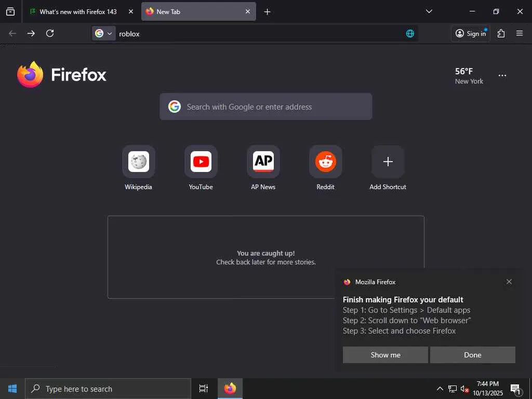Open the clock showing 7:44 PM
The height and width of the screenshot is (399, 532).
[488, 389]
